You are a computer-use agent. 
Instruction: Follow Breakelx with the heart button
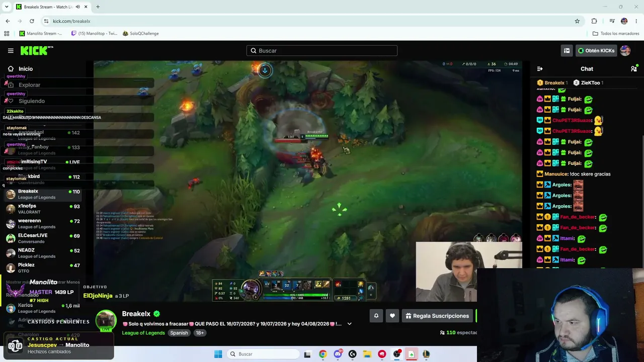click(x=392, y=316)
